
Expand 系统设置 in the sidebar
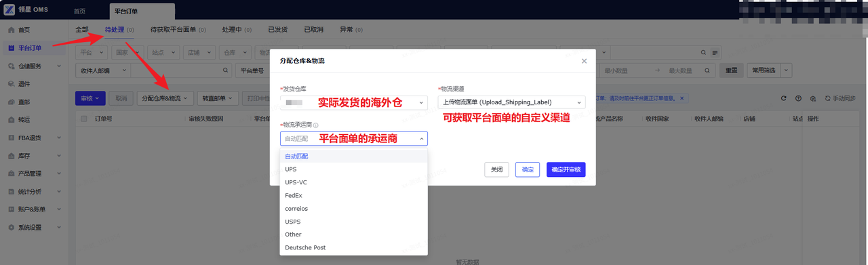60,227
